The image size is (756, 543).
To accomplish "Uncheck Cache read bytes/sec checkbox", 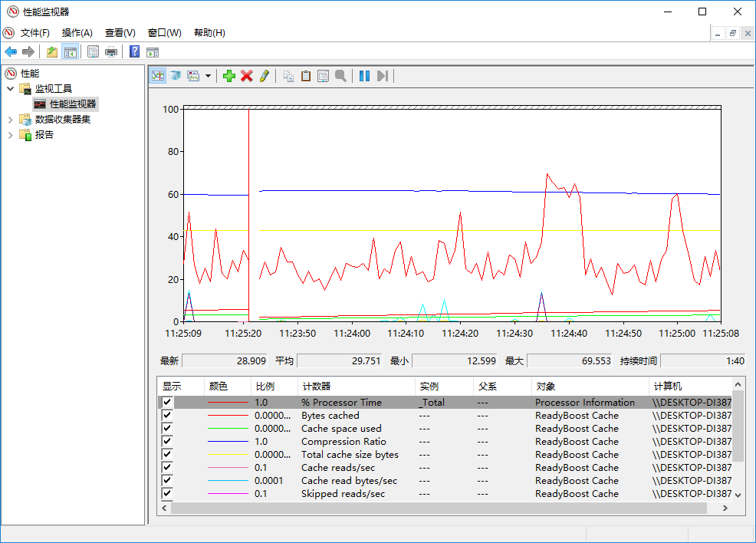I will click(167, 480).
